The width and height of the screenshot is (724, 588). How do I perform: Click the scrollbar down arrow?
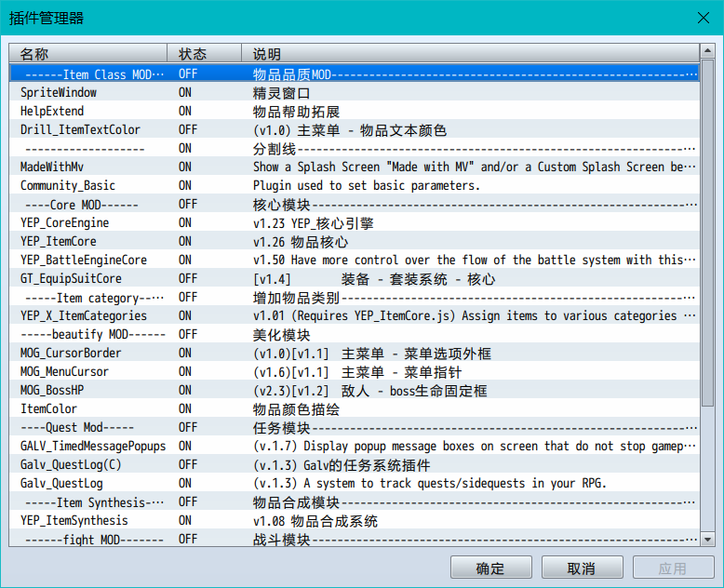pos(707,539)
